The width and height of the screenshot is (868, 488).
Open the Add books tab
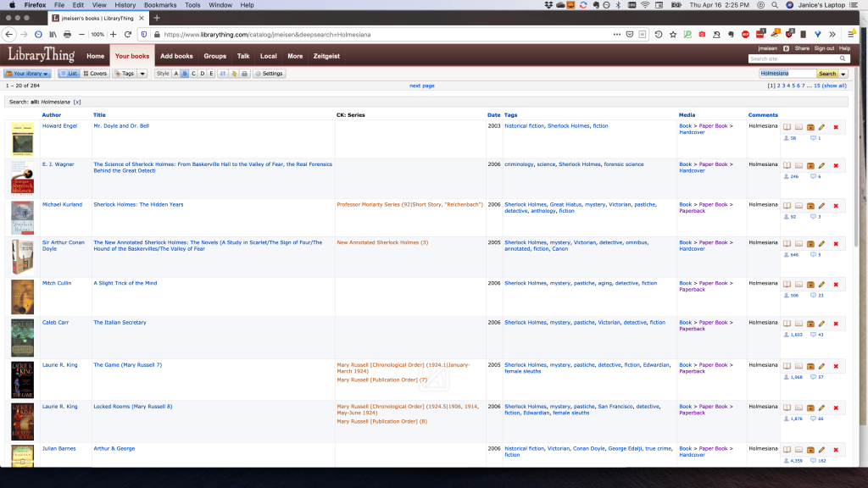pos(176,56)
